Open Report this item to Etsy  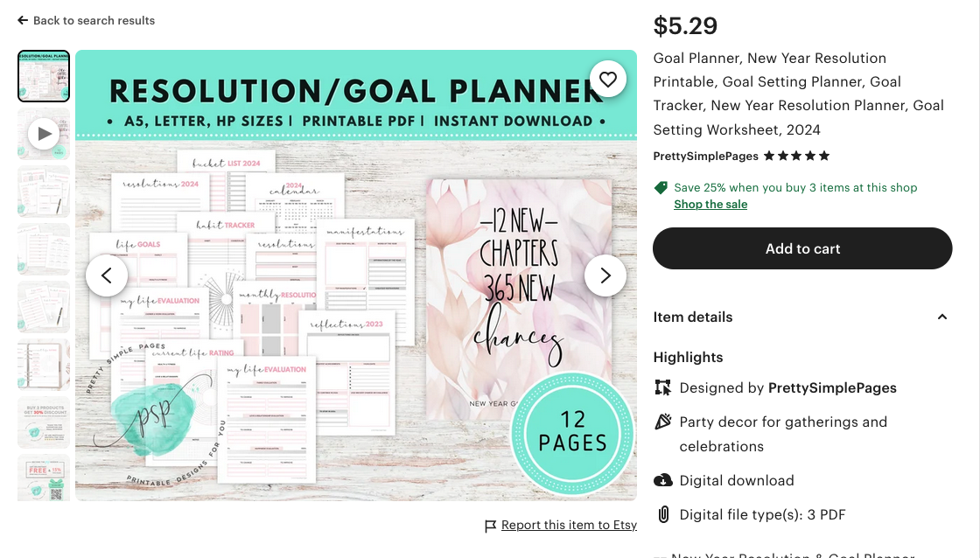[x=569, y=525]
